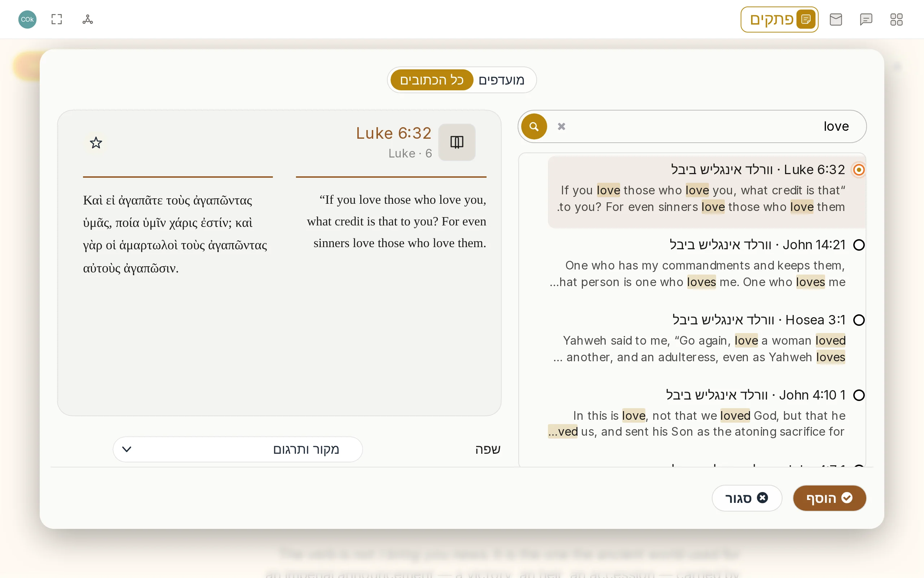Click the Hosea 3:1 result snippet text
924x578 pixels.
tap(699, 349)
